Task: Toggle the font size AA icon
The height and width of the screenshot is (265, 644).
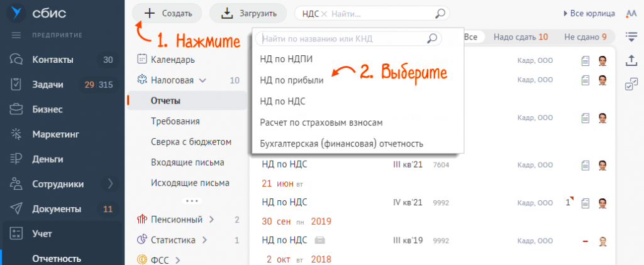Action: (631, 13)
